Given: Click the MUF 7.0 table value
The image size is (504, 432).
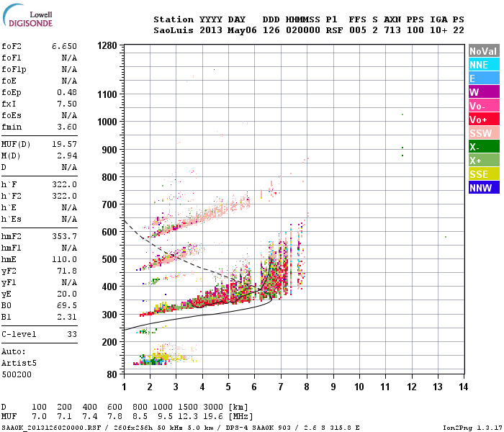Looking at the screenshot, I should [39, 417].
